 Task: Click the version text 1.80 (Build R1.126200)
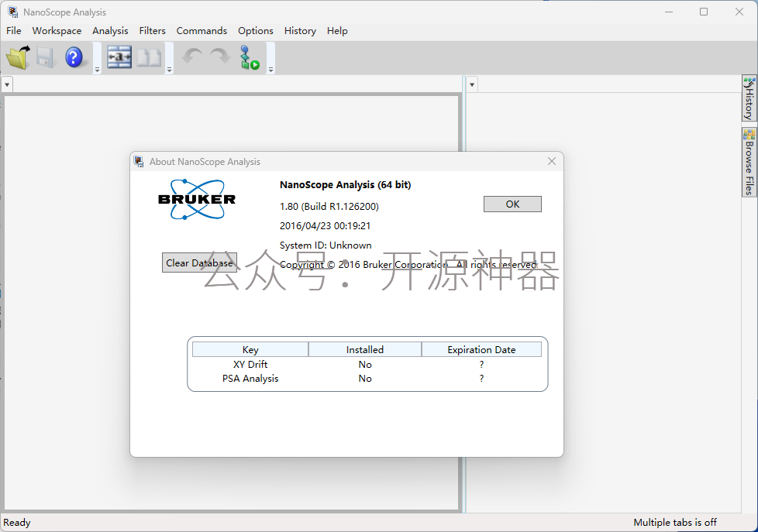[329, 206]
